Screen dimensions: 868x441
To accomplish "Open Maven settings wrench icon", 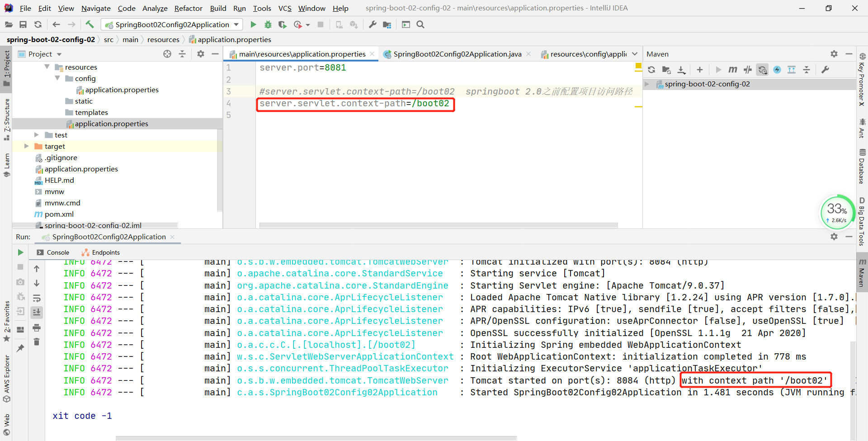I will tap(825, 70).
